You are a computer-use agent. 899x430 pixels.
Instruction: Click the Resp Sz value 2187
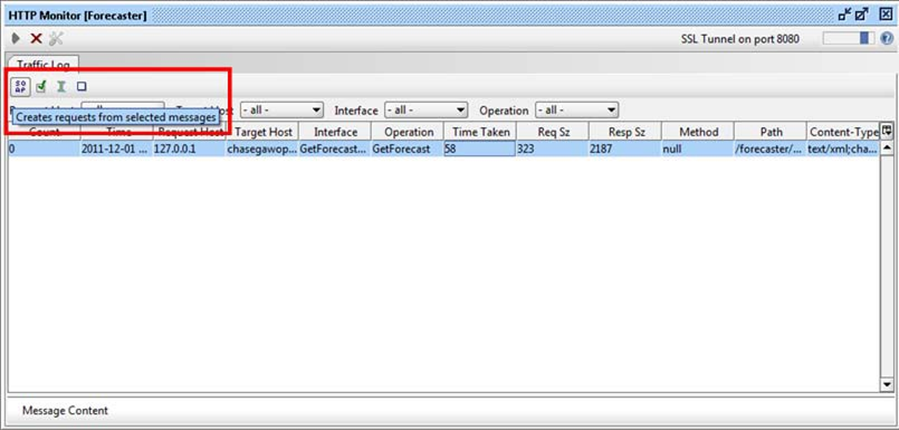[x=626, y=149]
